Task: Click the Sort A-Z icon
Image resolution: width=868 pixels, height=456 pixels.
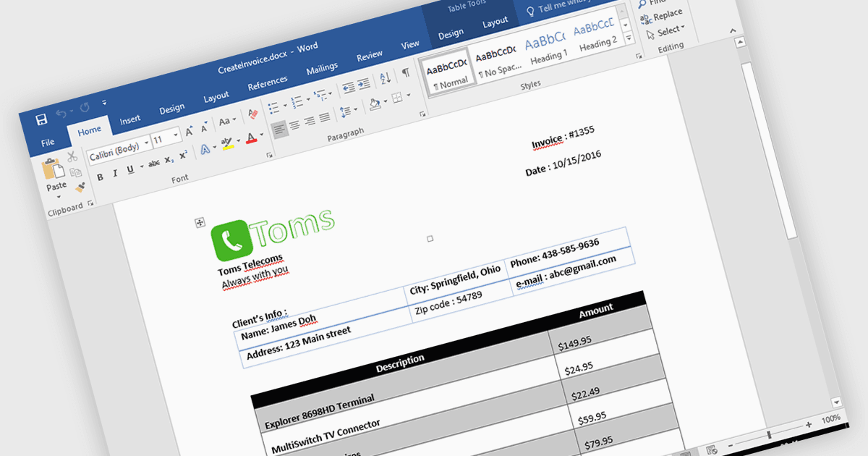Action: [x=385, y=77]
